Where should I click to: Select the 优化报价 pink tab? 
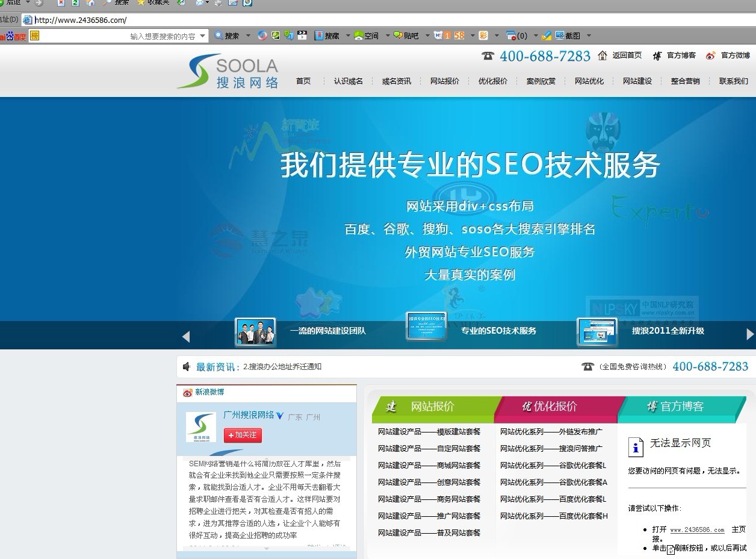(555, 407)
